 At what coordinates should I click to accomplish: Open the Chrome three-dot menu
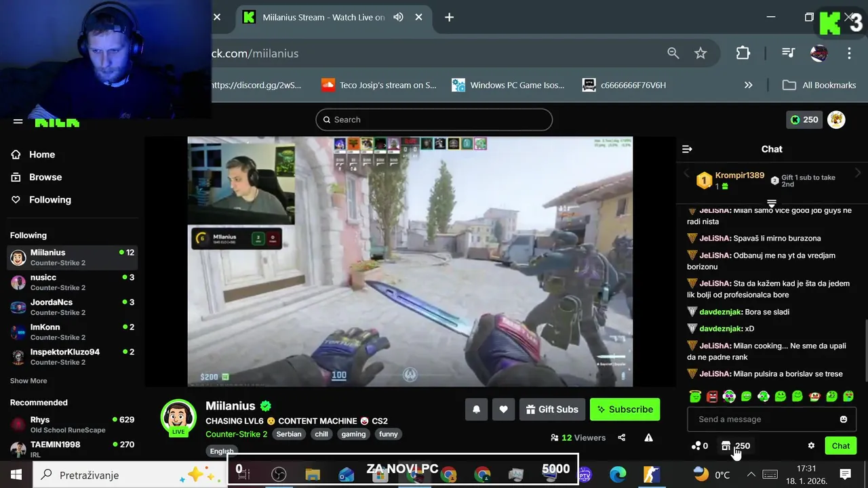tap(849, 53)
